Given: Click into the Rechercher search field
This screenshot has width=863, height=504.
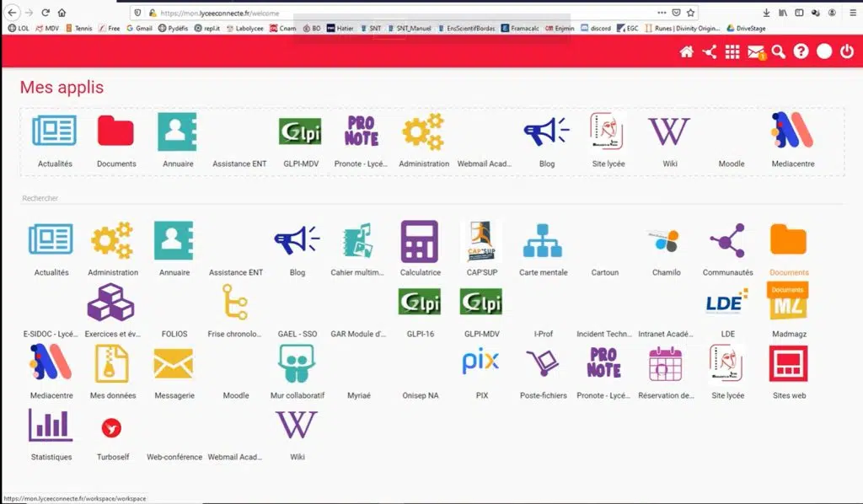Looking at the screenshot, I should (x=431, y=198).
